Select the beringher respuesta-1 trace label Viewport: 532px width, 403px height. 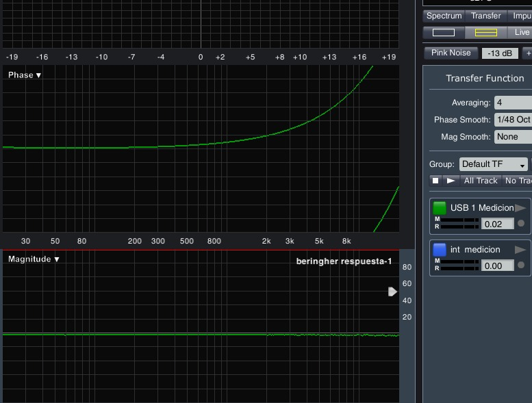(x=344, y=261)
